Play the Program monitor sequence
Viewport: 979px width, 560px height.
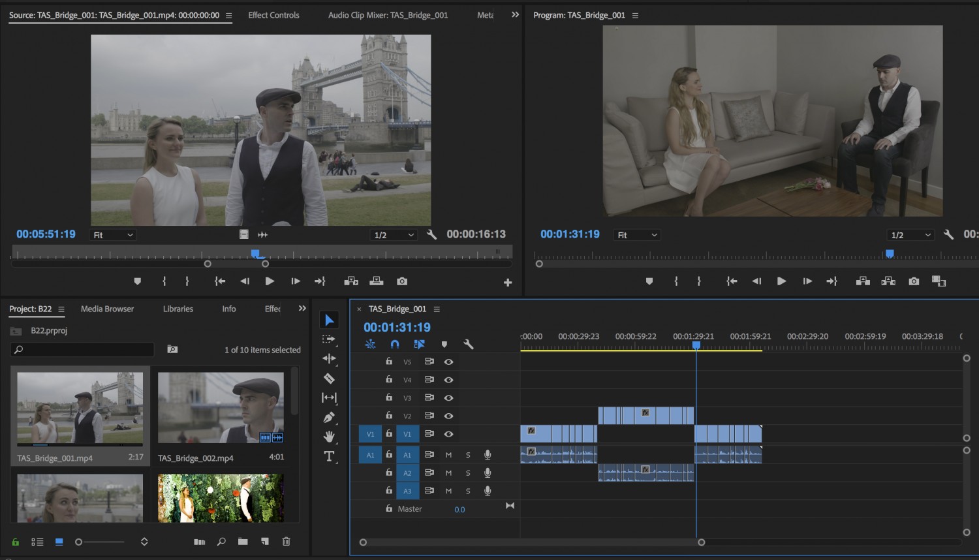781,281
